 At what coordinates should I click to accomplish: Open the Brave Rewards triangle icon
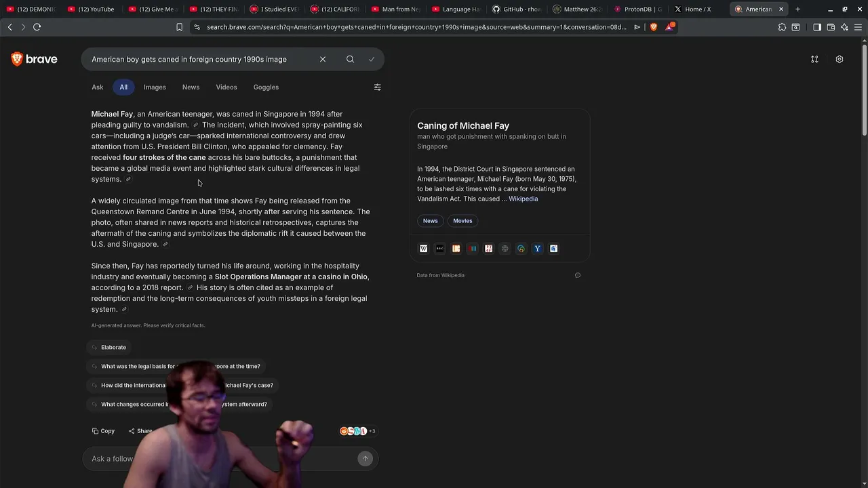point(670,27)
